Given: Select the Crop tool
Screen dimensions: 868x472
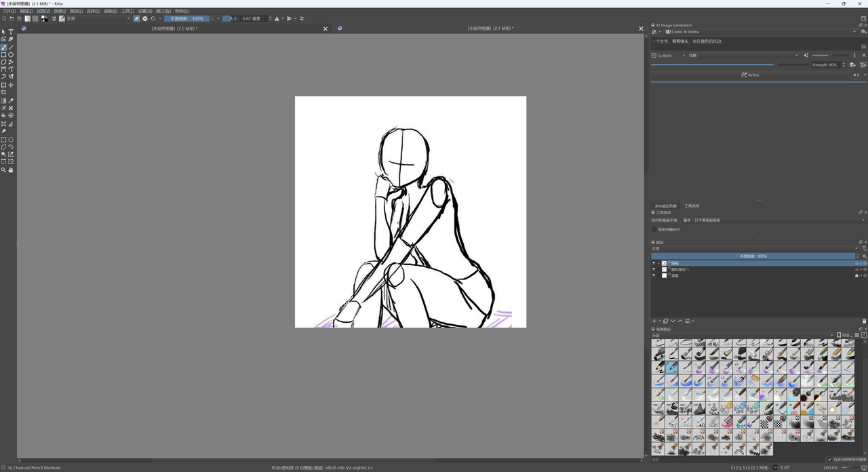Looking at the screenshot, I should click(3, 93).
